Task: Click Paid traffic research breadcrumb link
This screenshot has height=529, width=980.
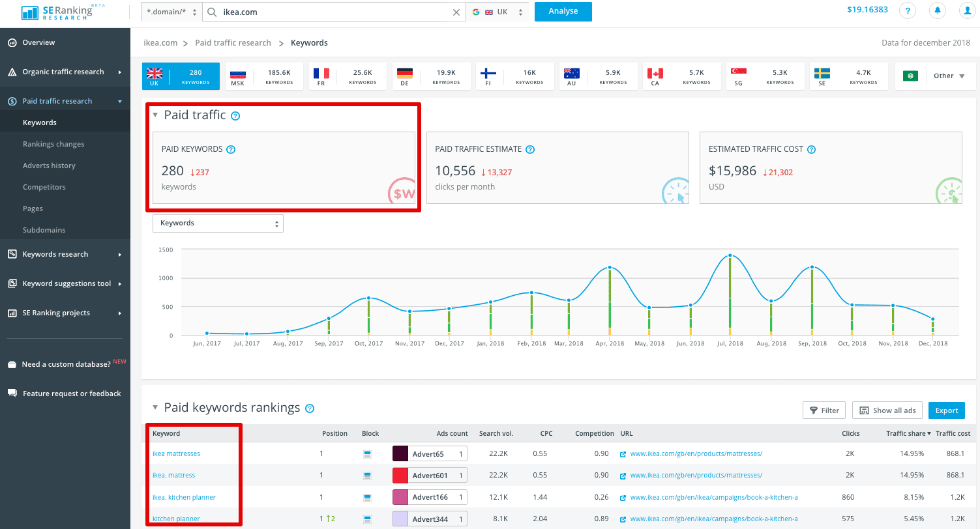Action: tap(233, 43)
